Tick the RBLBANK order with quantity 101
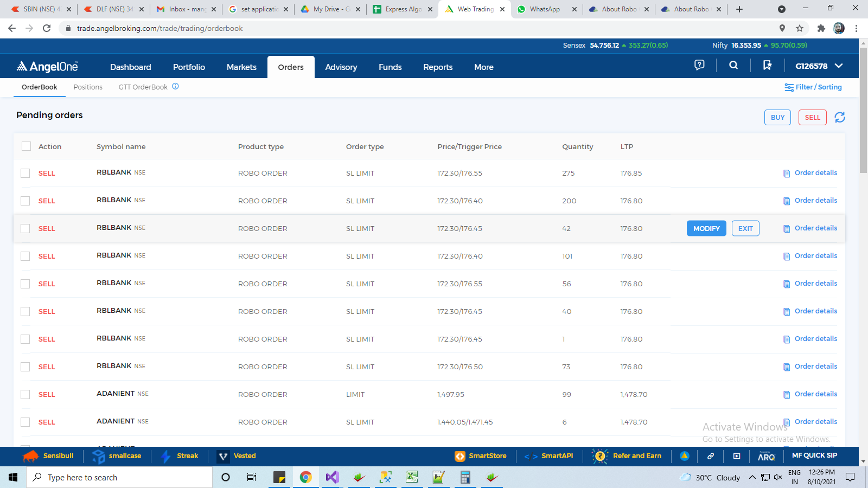Image resolution: width=868 pixels, height=488 pixels. [25, 256]
